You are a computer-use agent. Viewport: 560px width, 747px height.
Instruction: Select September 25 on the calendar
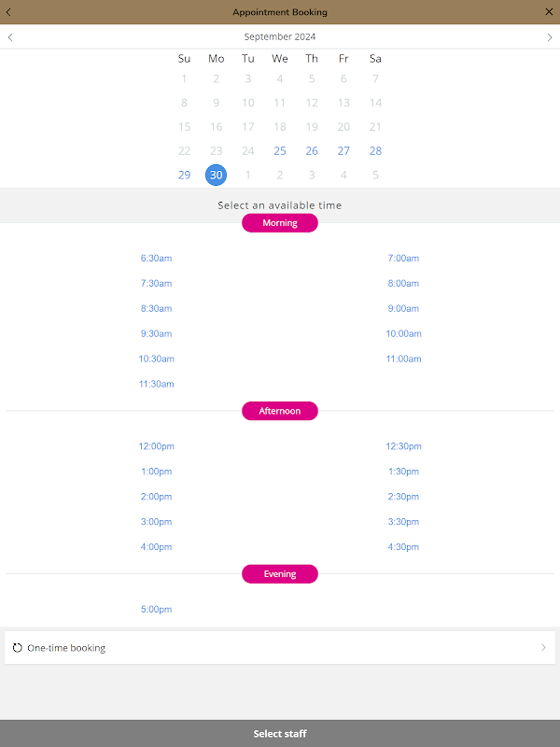280,151
